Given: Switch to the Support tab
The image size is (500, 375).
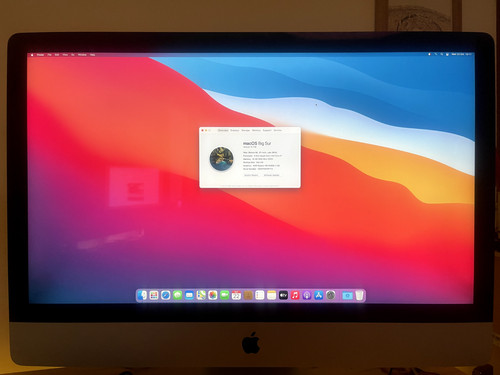Looking at the screenshot, I should click(267, 130).
